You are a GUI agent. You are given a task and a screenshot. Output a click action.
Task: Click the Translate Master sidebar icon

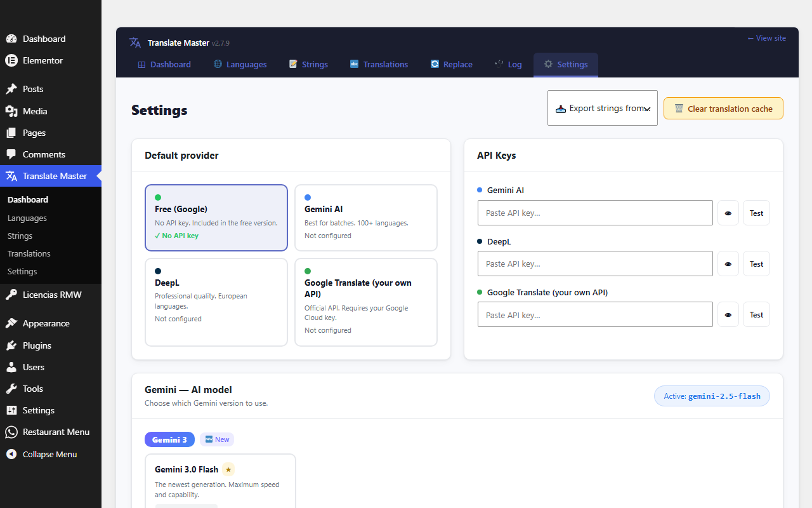coord(11,176)
